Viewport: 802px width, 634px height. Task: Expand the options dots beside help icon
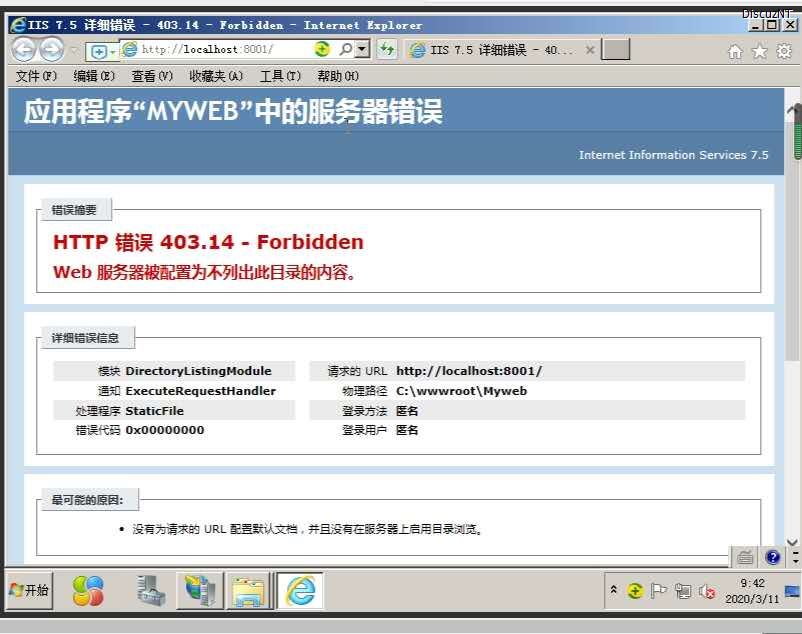pyautogui.click(x=795, y=557)
